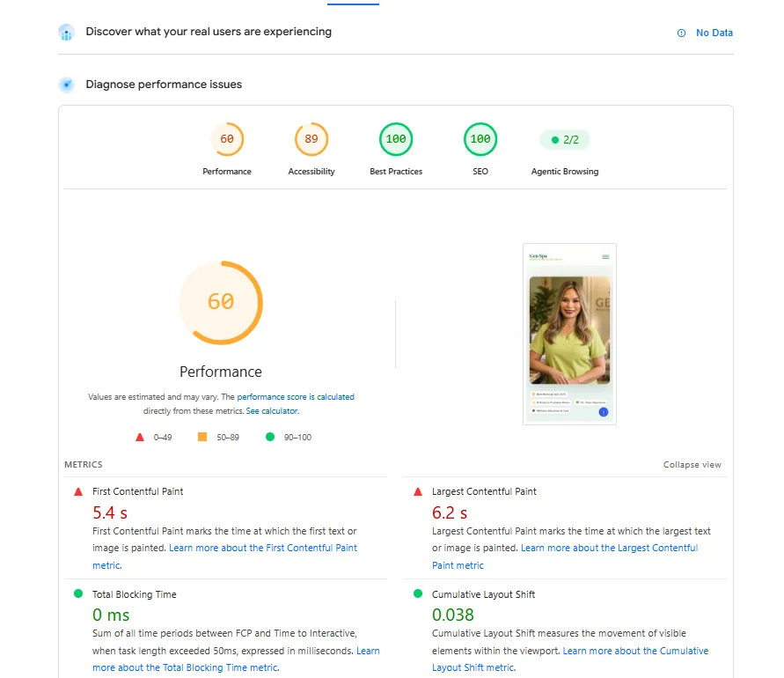Click the Cumulative Layout Shift title

[483, 594]
